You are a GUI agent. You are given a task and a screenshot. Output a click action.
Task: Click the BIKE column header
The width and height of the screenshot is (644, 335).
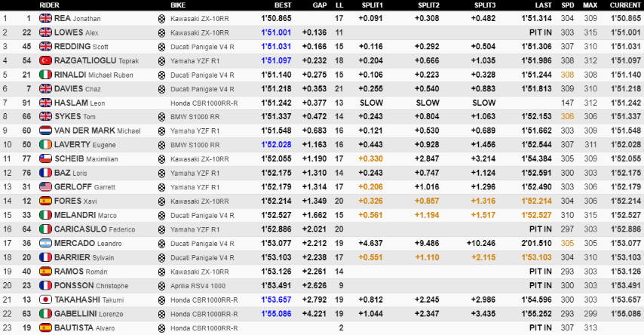(x=178, y=5)
